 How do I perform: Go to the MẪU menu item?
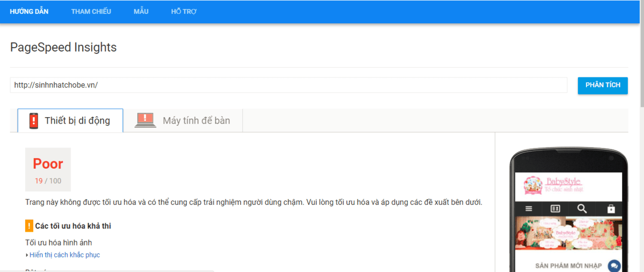click(141, 11)
